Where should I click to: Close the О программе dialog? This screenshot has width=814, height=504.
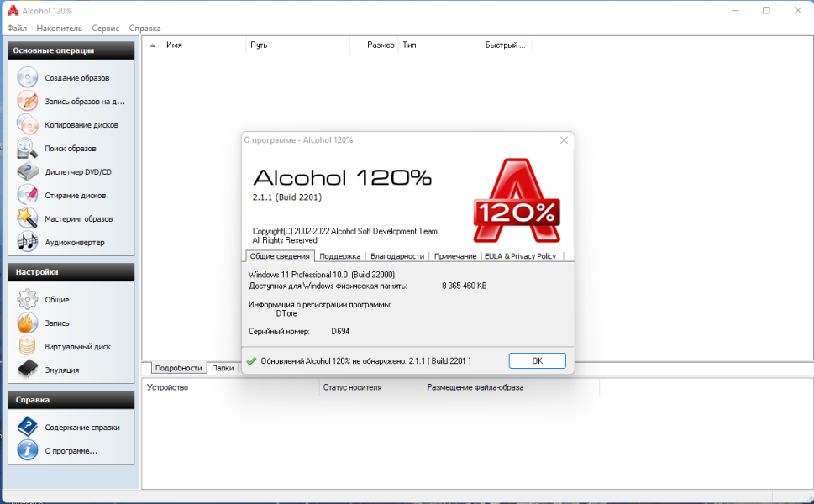(x=564, y=140)
